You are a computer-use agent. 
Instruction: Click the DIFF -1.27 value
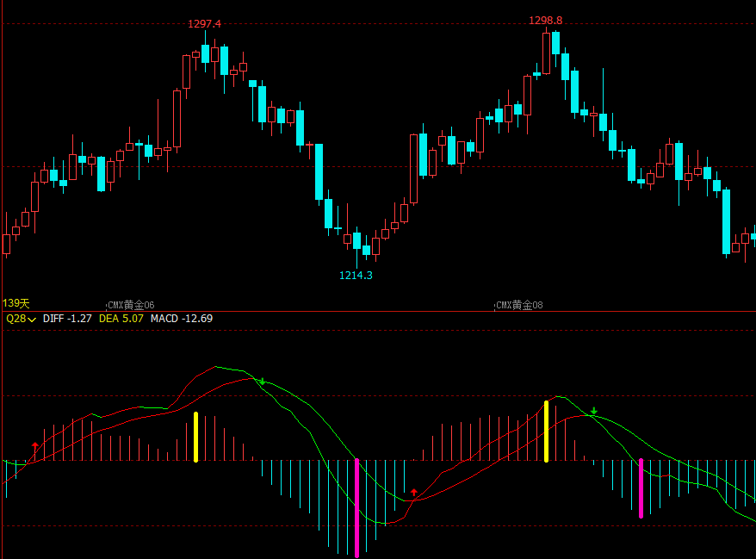click(67, 319)
